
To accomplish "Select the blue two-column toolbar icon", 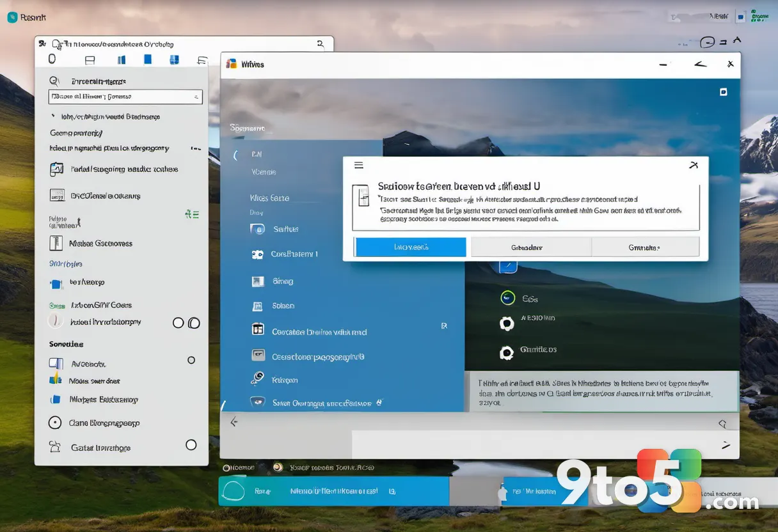I will 122,60.
